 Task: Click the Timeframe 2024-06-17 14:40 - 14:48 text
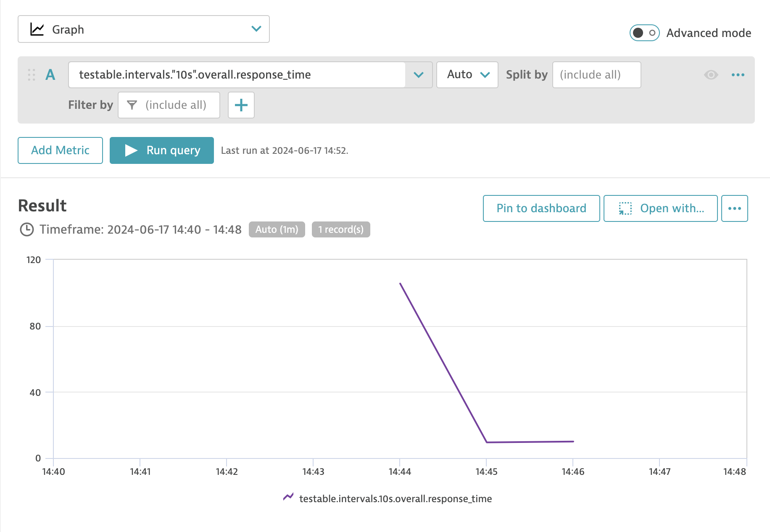coord(140,229)
